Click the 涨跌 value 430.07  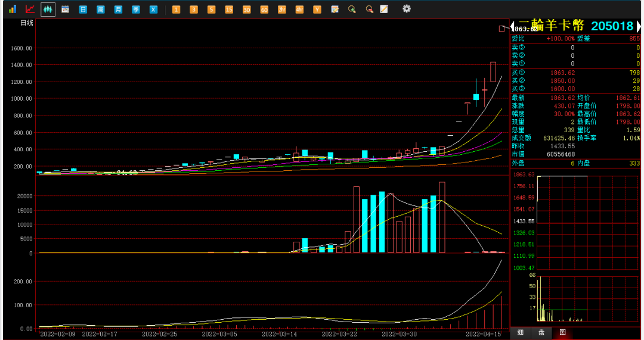[565, 105]
